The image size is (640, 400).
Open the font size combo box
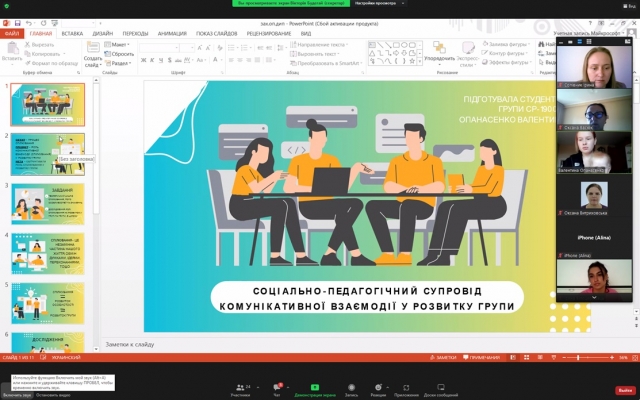tap(187, 48)
